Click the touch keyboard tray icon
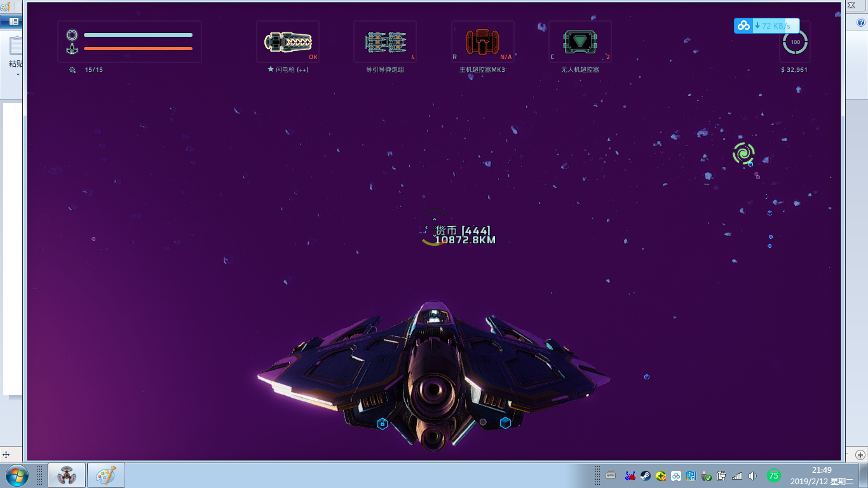This screenshot has height=488, width=868. click(x=611, y=475)
